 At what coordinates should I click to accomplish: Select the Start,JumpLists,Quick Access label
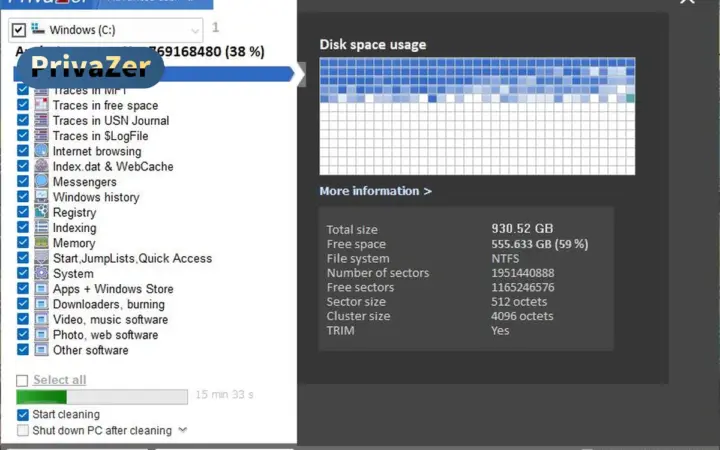tap(132, 258)
